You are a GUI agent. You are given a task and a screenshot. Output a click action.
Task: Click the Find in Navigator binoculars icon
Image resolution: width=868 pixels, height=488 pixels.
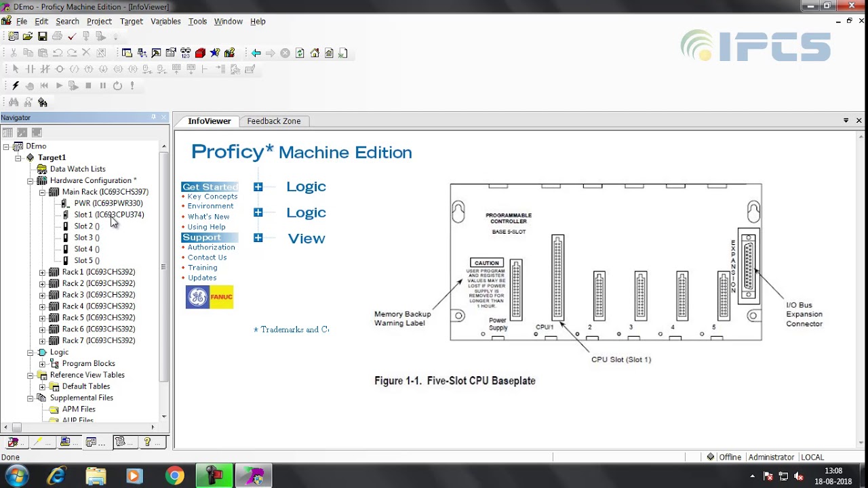click(43, 102)
